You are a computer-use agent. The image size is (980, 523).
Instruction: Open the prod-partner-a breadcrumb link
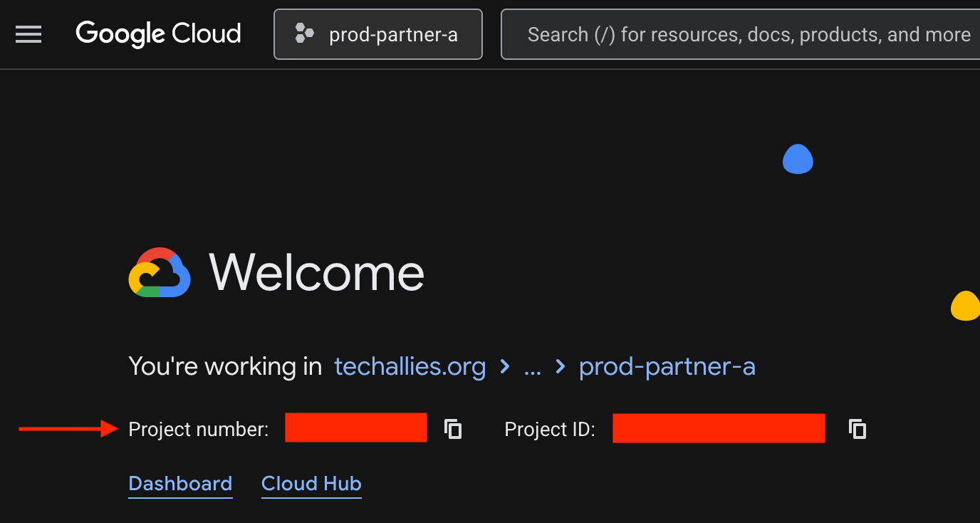coord(667,367)
